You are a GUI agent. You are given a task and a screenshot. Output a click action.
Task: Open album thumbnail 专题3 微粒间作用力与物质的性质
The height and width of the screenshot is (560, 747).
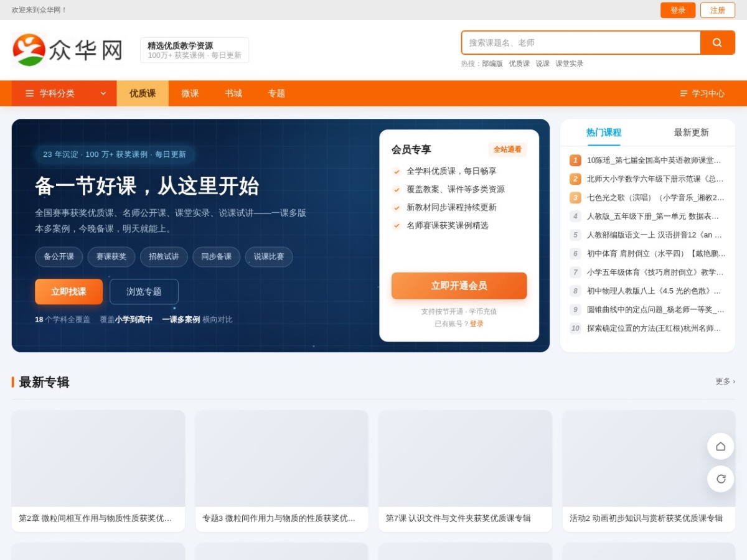click(x=282, y=459)
